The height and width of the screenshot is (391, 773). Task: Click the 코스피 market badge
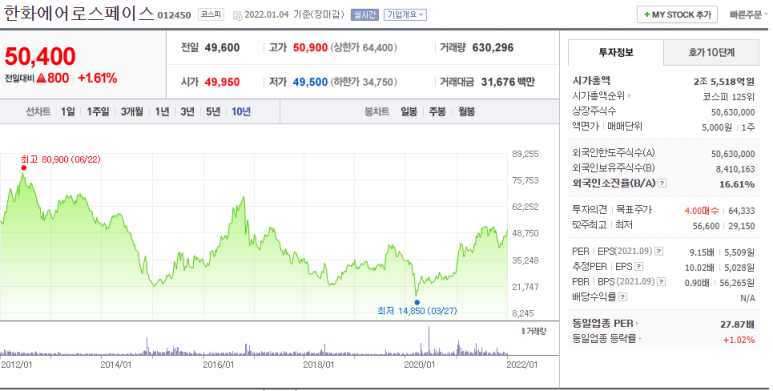[x=211, y=15]
